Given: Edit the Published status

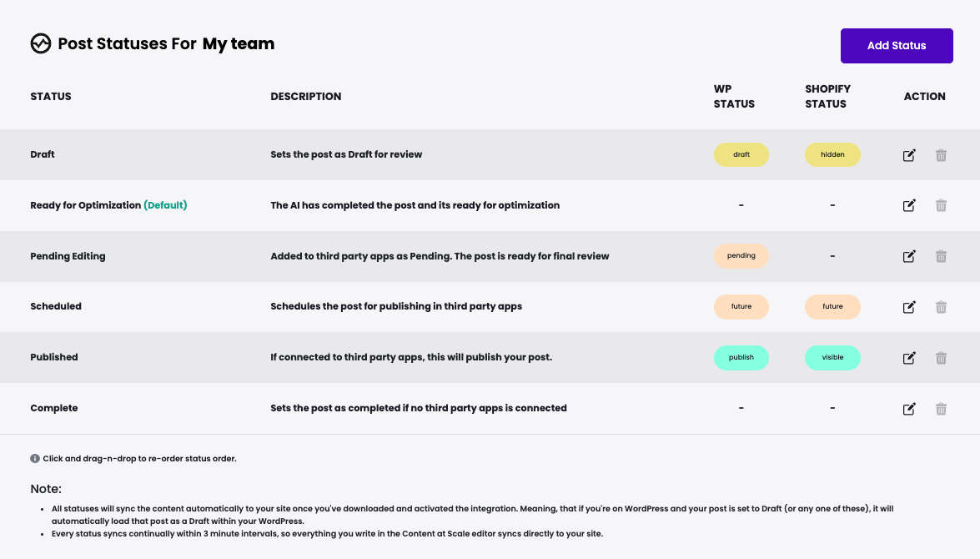Looking at the screenshot, I should click(909, 358).
